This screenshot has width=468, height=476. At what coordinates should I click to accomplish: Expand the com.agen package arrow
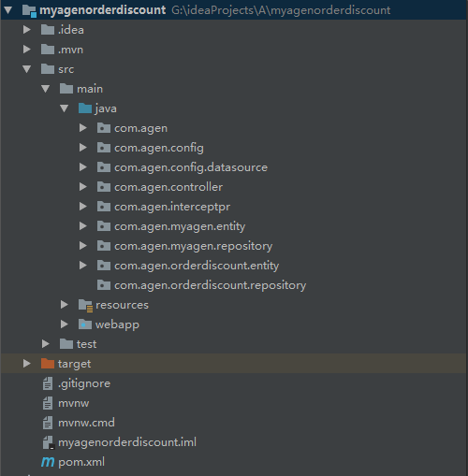pyautogui.click(x=82, y=128)
